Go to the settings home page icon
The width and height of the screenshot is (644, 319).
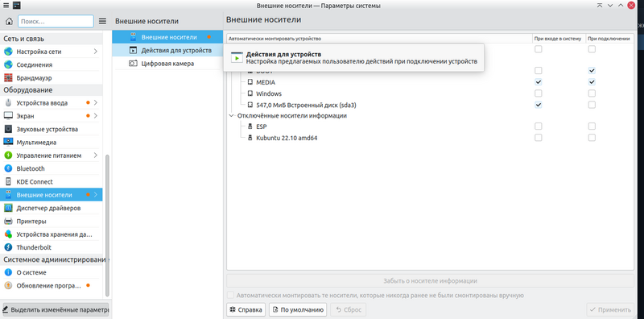click(9, 21)
